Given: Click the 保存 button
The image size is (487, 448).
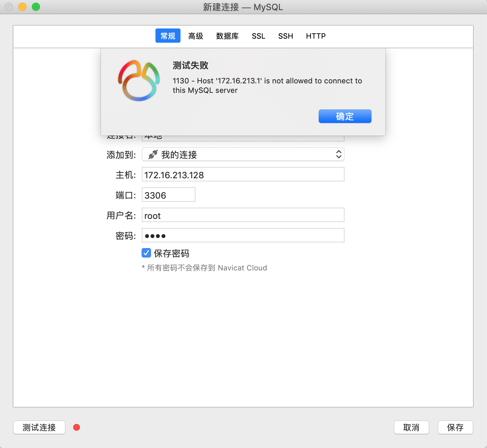Looking at the screenshot, I should [455, 427].
